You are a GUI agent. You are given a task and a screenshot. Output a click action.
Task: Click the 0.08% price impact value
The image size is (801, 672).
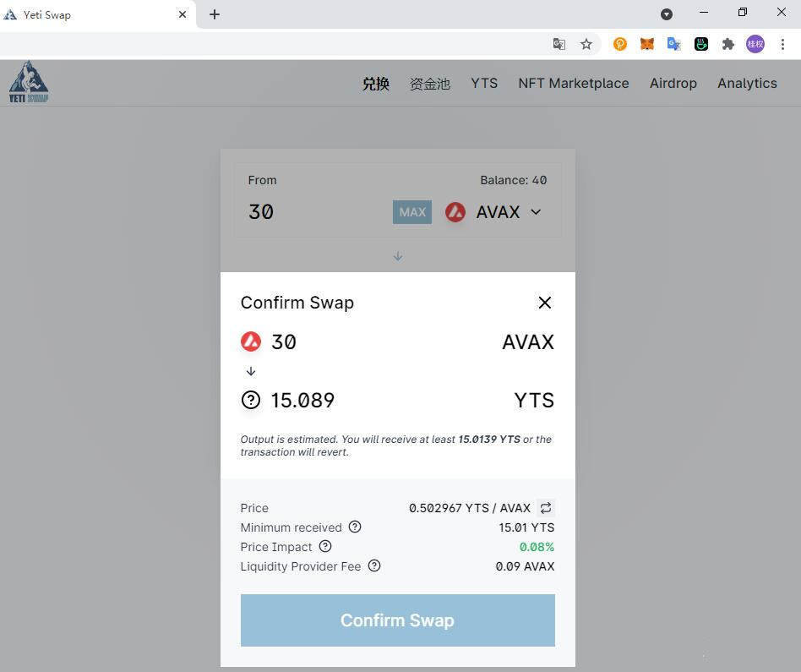point(537,547)
